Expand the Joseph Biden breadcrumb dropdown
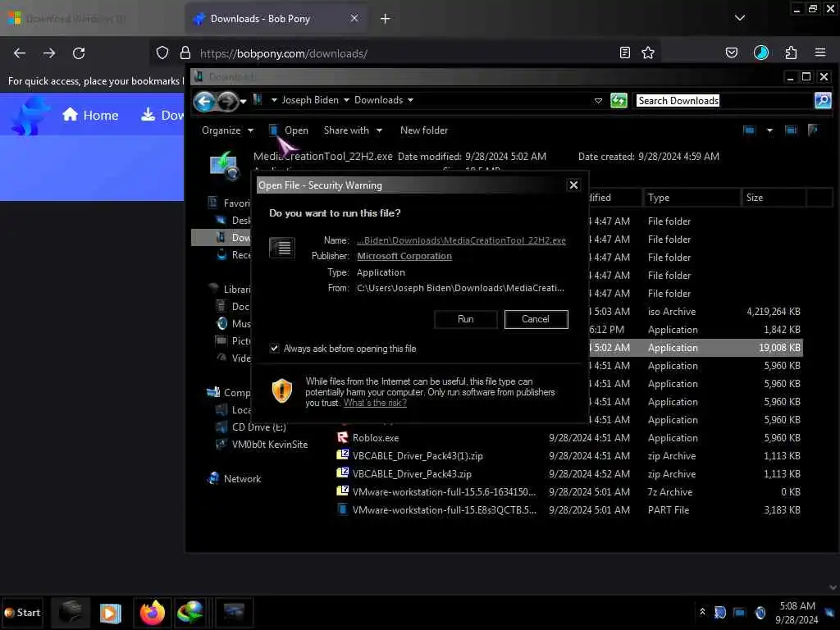The height and width of the screenshot is (630, 840). [346, 100]
